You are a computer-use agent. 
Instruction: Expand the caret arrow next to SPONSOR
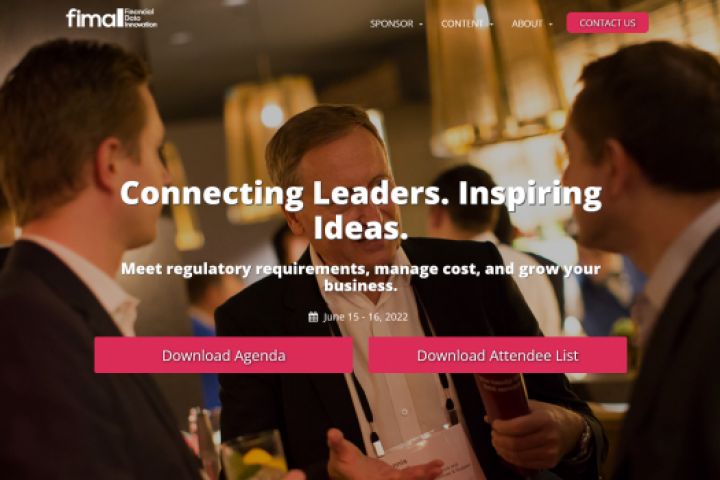[421, 24]
